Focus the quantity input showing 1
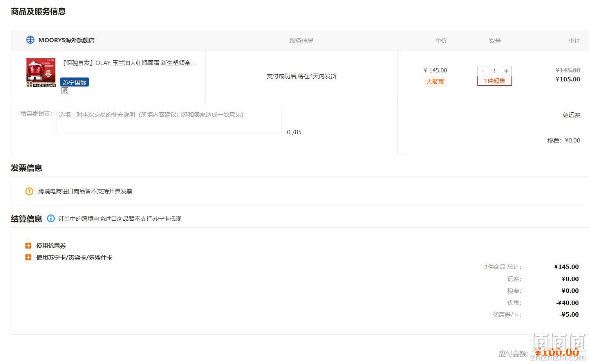This screenshot has width=589, height=364. [x=495, y=71]
